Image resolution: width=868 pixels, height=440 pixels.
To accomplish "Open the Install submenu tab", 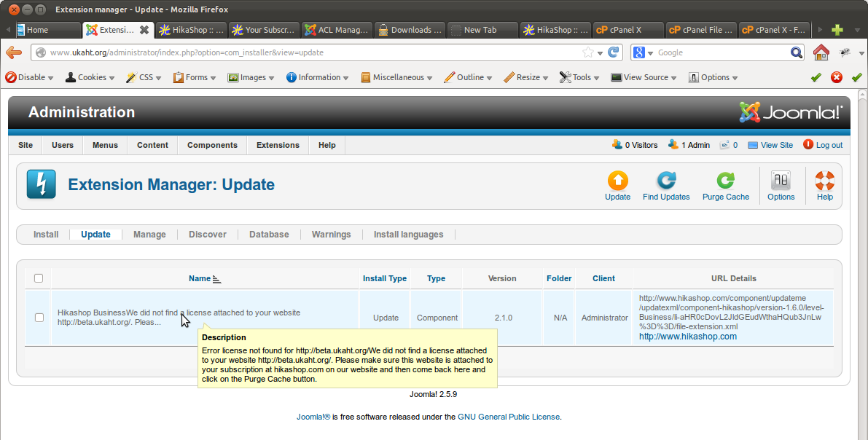I will tap(46, 235).
